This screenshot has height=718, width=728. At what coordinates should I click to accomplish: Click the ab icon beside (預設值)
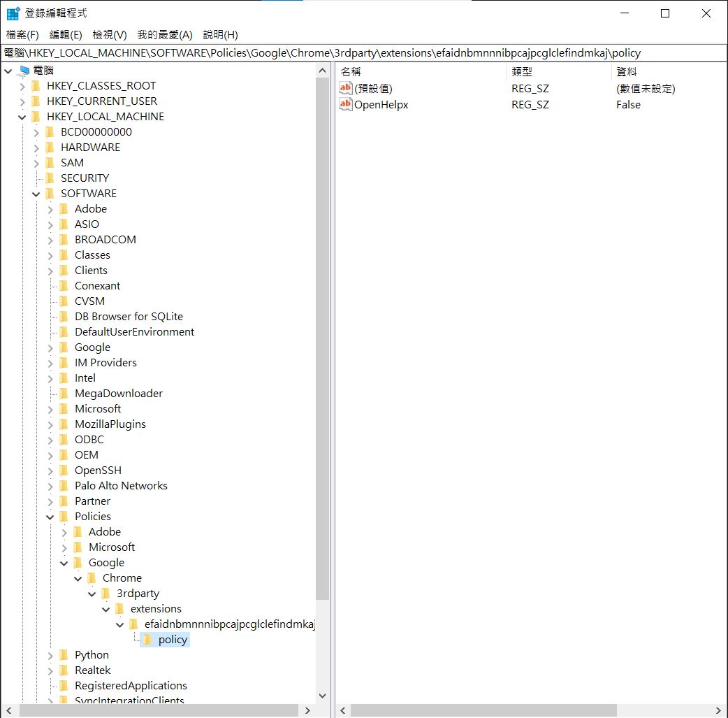coord(345,88)
